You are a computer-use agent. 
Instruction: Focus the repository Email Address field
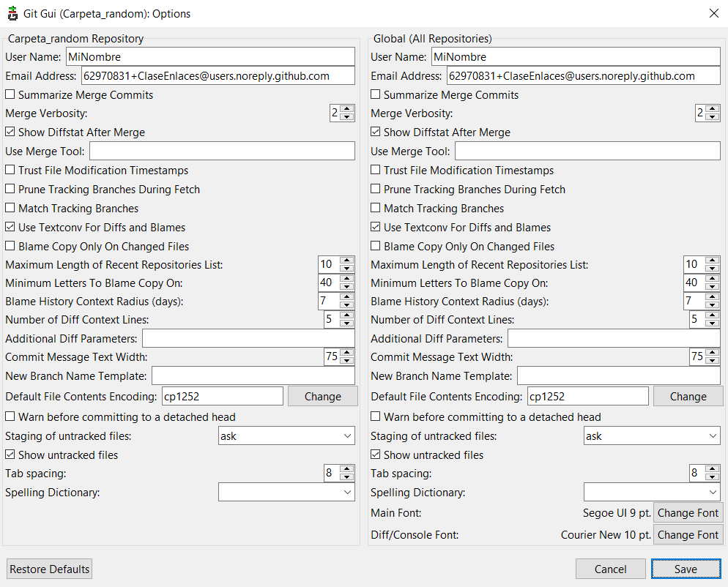point(218,75)
